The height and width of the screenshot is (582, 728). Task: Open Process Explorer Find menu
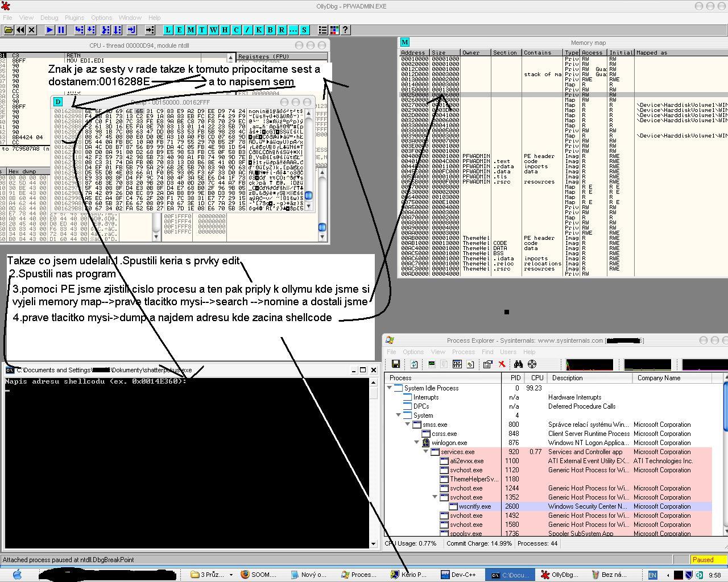coord(487,352)
